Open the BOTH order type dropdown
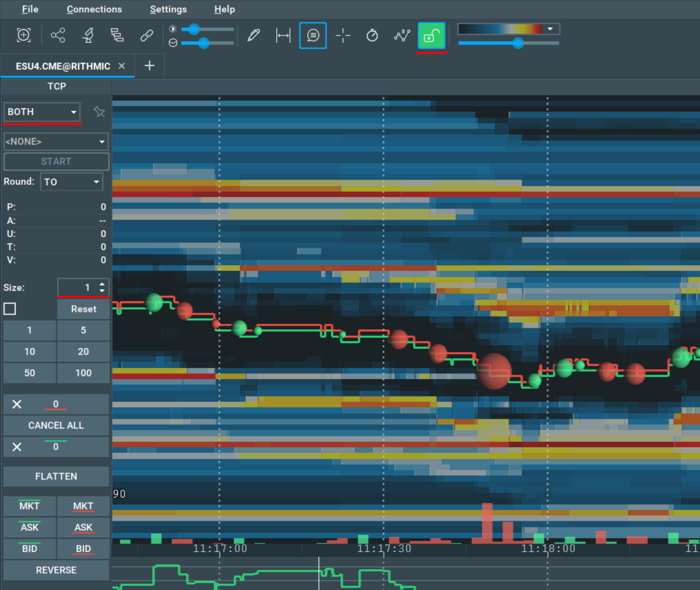 tap(42, 112)
